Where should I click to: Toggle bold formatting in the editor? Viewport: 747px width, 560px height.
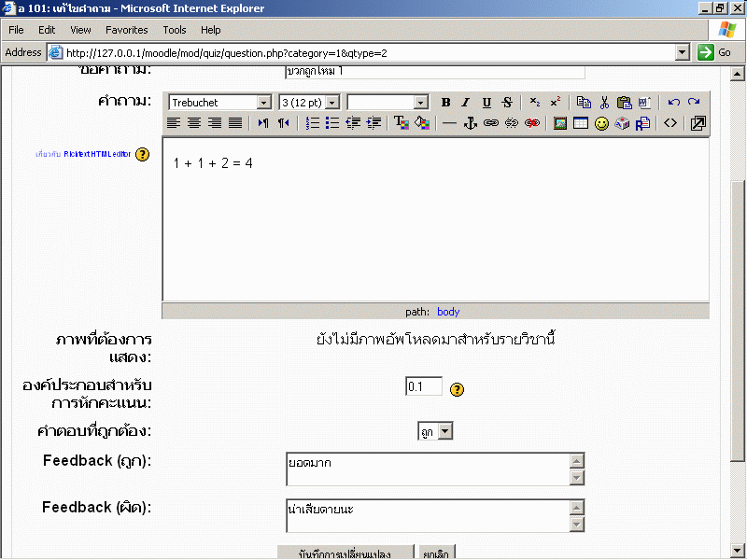pos(445,103)
